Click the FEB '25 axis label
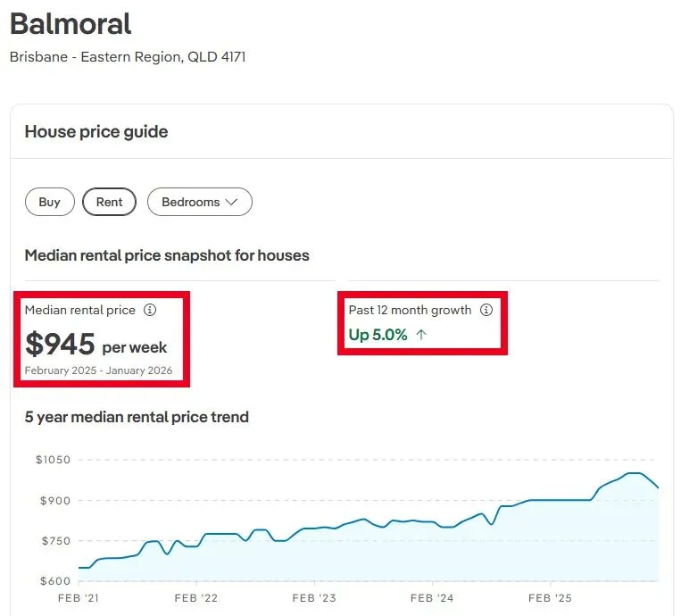689x616 pixels. [x=550, y=598]
